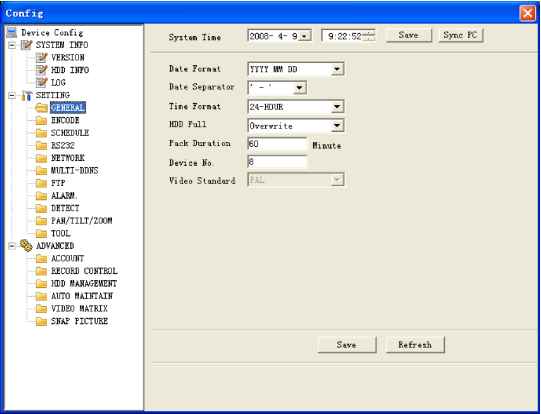The width and height of the screenshot is (541, 414).
Task: Click the Pack Duration input field
Action: click(277, 144)
